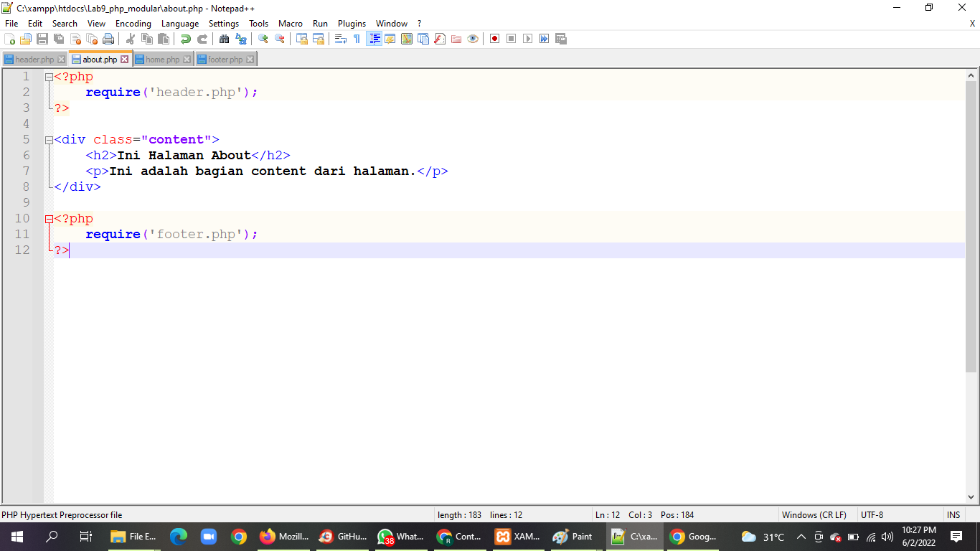Viewport: 980px width, 551px height.
Task: Open a file using the Open folder icon
Action: [x=26, y=39]
